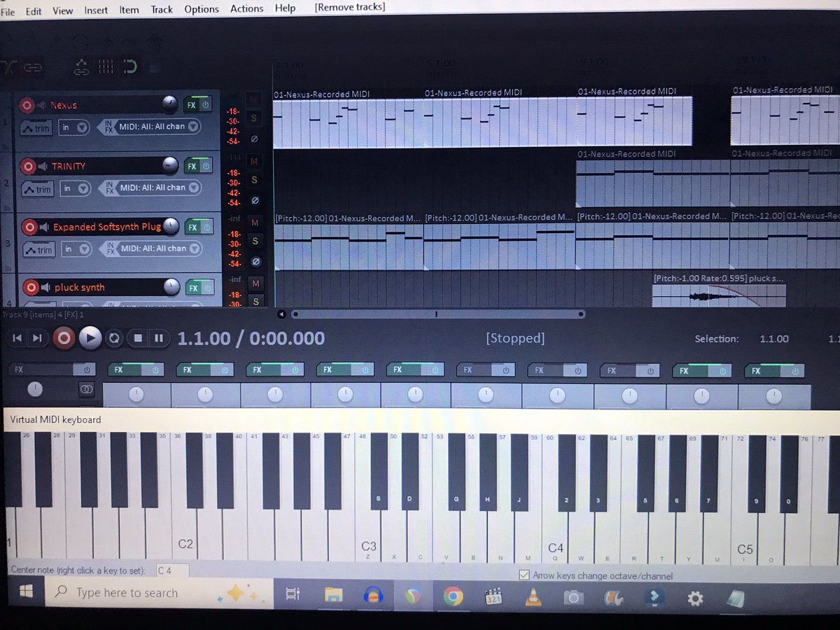840x630 pixels.
Task: Adjust the Nexus track volume knob
Action: pos(169,104)
